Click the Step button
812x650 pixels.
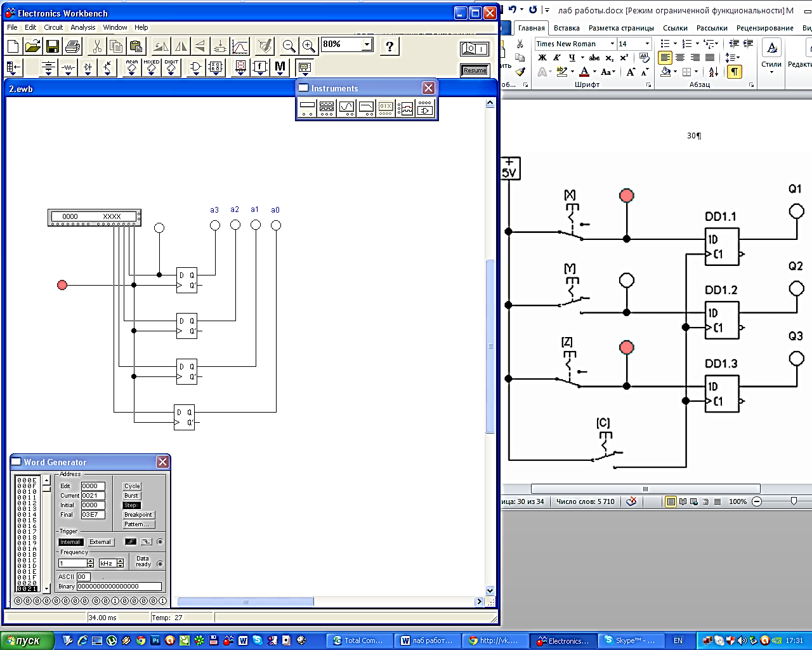tap(131, 505)
